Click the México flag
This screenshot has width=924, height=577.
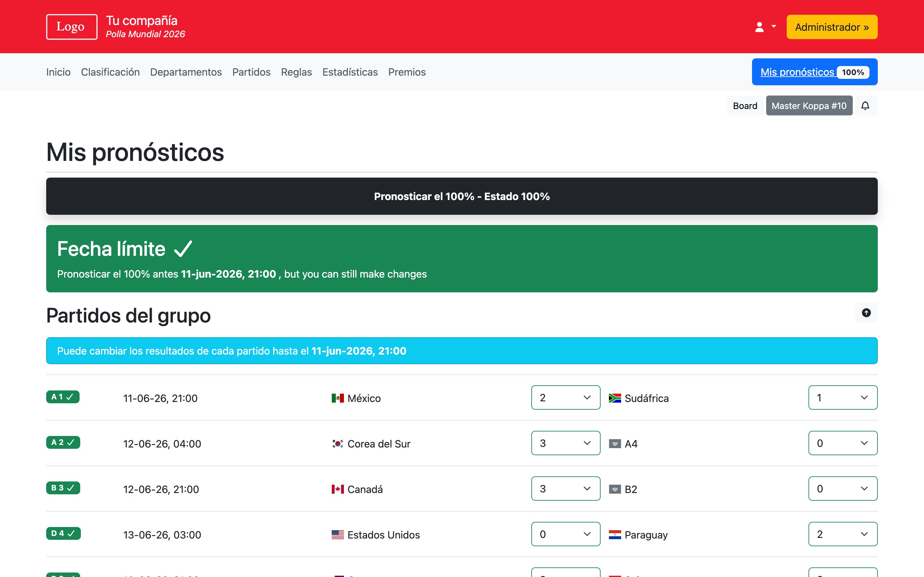[338, 397]
